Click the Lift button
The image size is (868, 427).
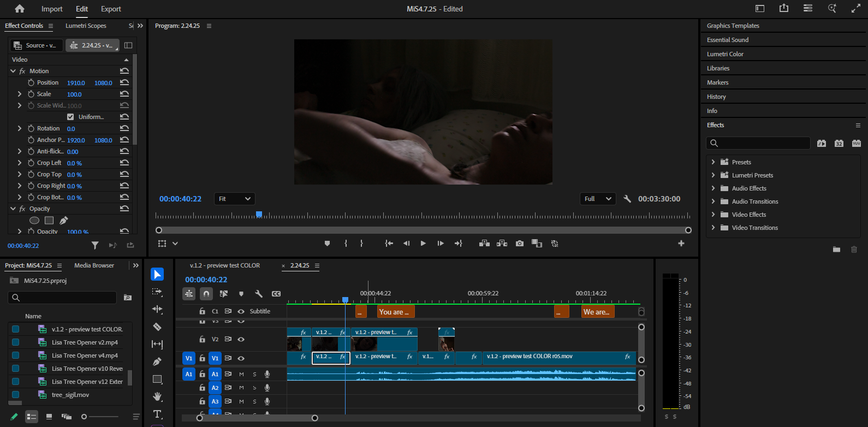tap(484, 244)
